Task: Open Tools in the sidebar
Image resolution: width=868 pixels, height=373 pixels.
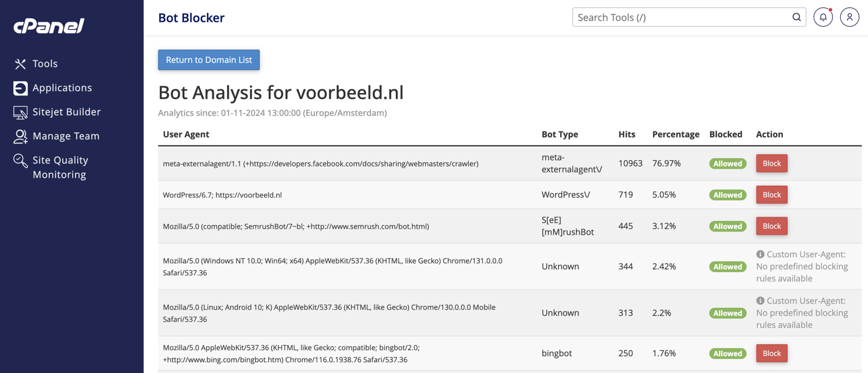Action: click(x=45, y=63)
